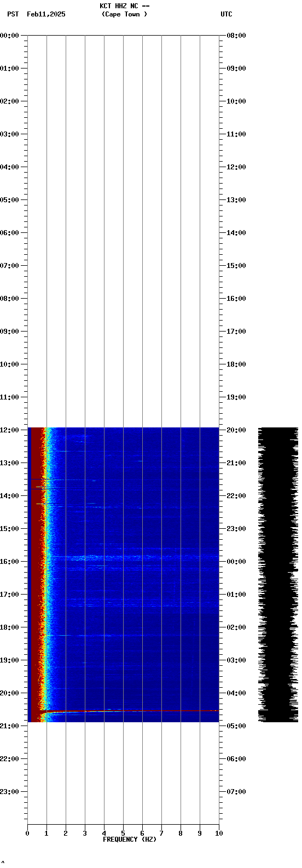Click the seismogram waveform strip at right
Screen dimensions: 302x868
pos(278,574)
